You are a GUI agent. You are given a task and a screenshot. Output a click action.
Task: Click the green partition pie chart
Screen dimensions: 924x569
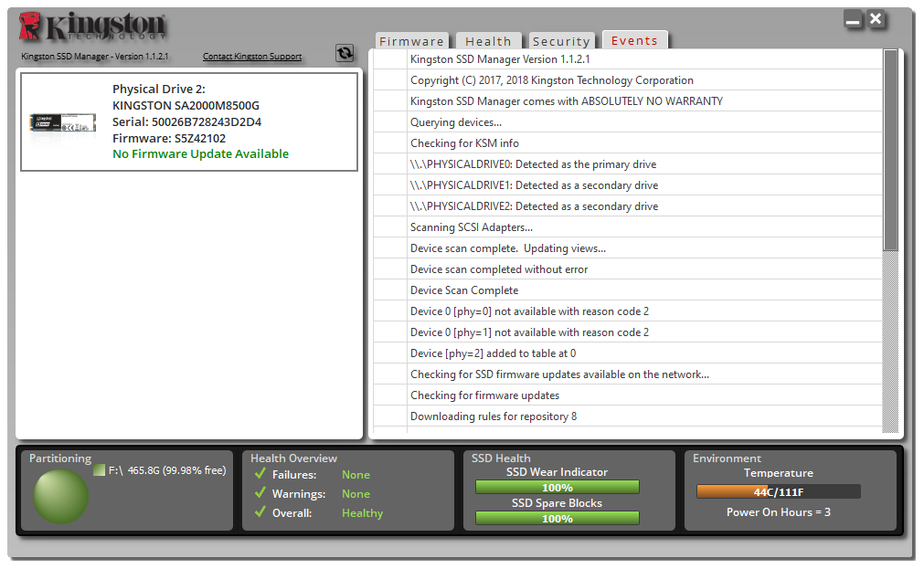click(x=60, y=497)
